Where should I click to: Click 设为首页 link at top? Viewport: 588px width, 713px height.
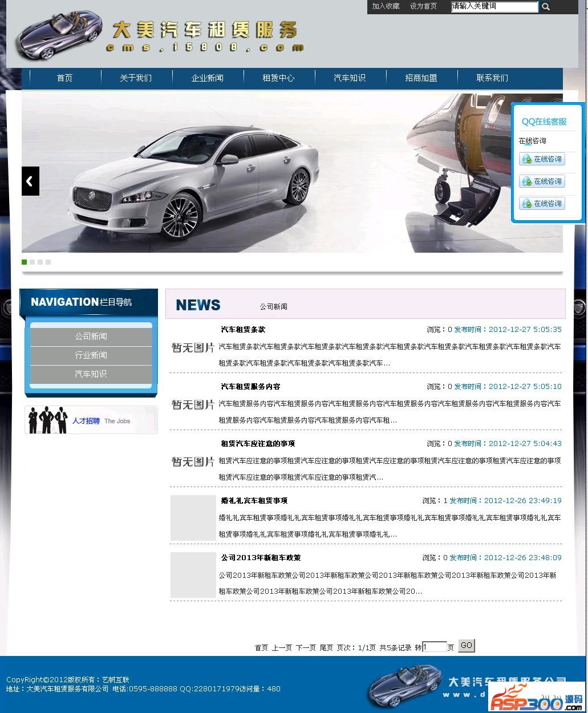coord(423,6)
